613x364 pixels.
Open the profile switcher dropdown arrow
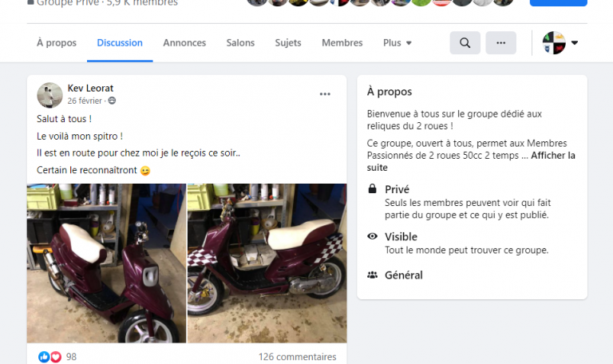coord(575,42)
